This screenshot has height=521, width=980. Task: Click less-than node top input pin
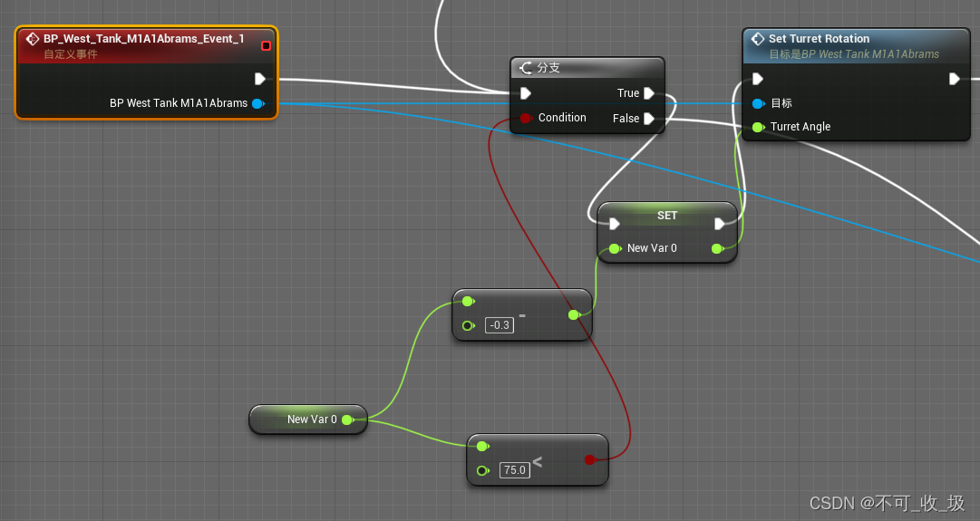point(482,446)
